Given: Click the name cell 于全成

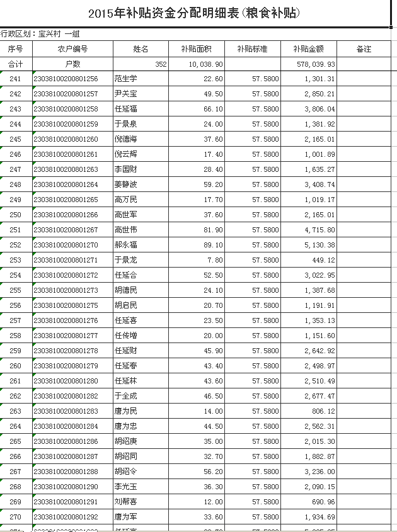Looking at the screenshot, I should point(141,396).
